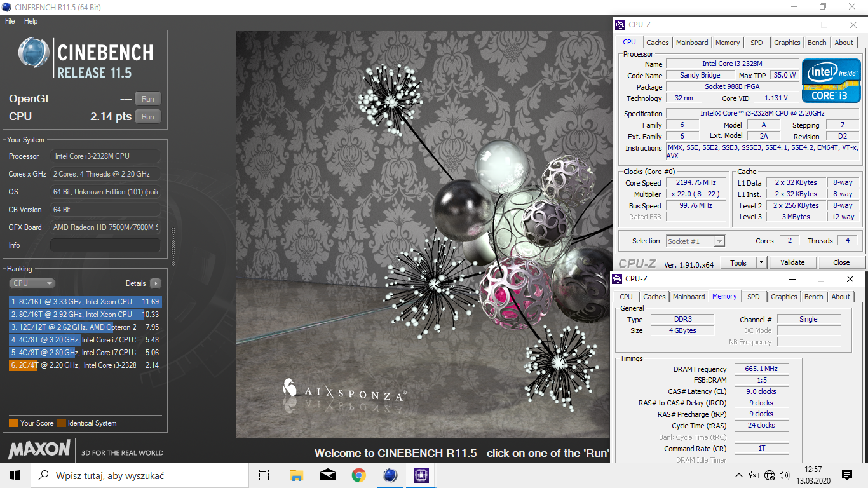This screenshot has height=488, width=868.
Task: Click the Validate button in CPU-Z
Action: point(792,262)
